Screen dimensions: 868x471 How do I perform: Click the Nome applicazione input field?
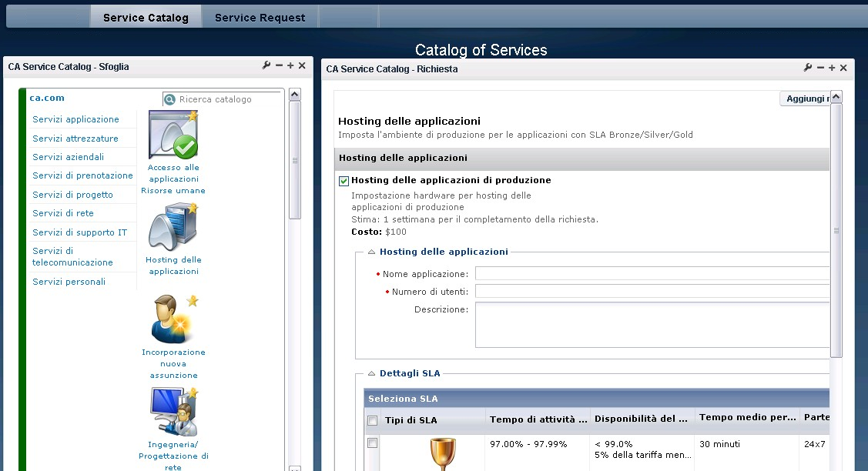pos(652,274)
